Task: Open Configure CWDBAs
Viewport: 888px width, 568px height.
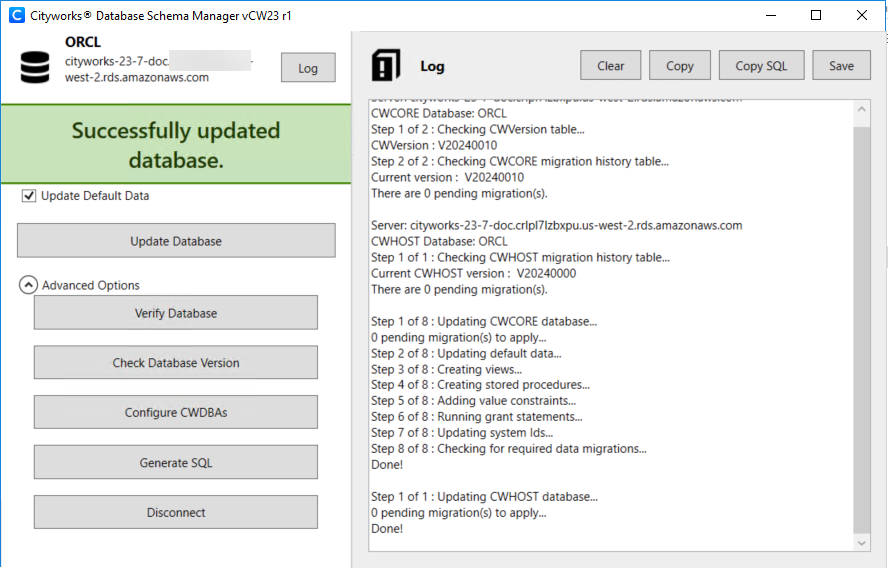Action: [x=176, y=413]
